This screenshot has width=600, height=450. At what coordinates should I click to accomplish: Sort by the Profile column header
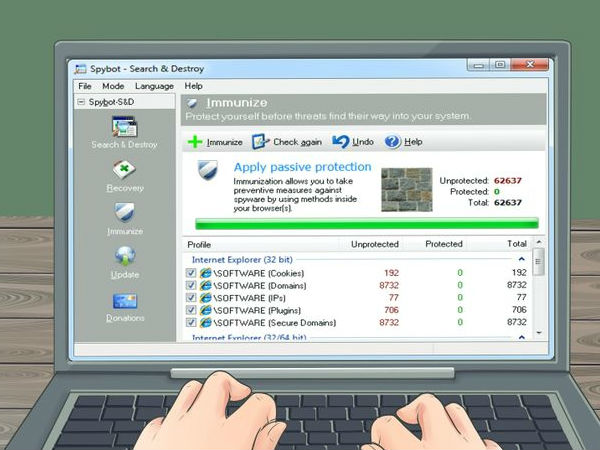(199, 245)
